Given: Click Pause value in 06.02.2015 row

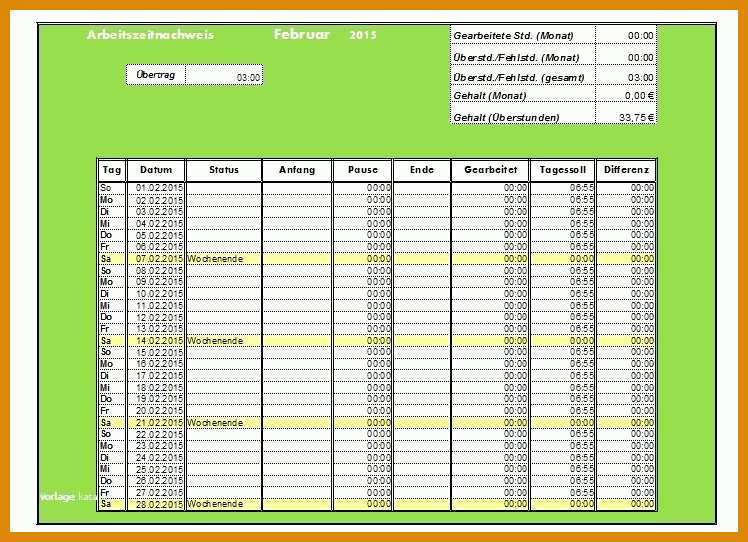Looking at the screenshot, I should click(363, 247).
